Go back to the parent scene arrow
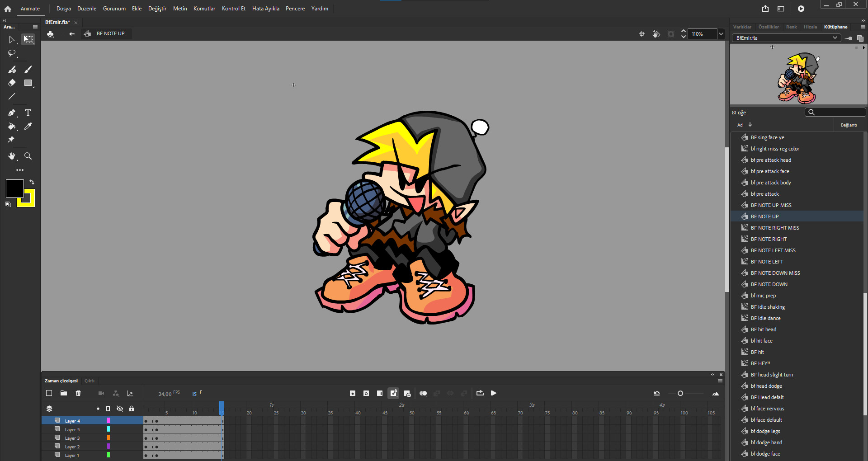The image size is (868, 461). (72, 34)
